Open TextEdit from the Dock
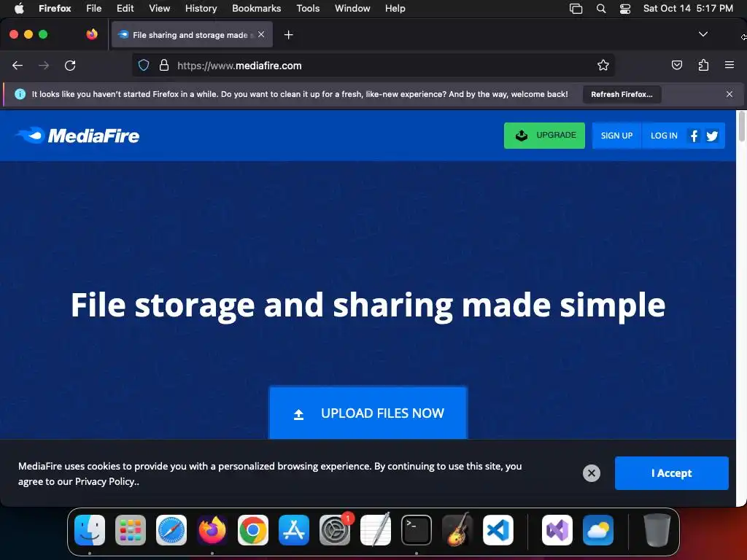The width and height of the screenshot is (747, 560). pos(376,529)
